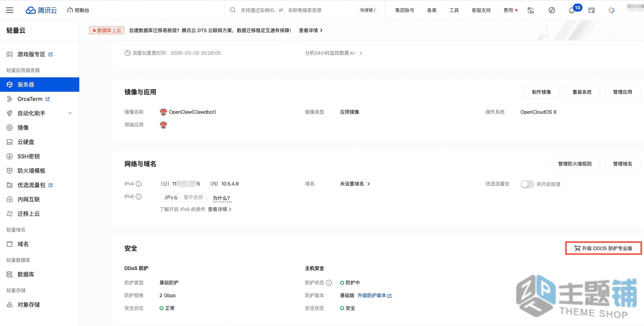Click the 防护状态 info icon

coord(329,283)
